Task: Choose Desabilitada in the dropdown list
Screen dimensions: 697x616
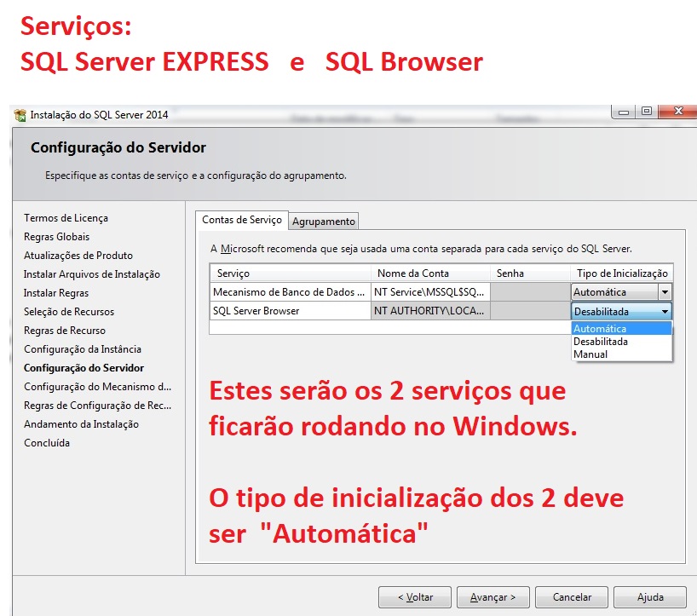Action: click(x=621, y=342)
